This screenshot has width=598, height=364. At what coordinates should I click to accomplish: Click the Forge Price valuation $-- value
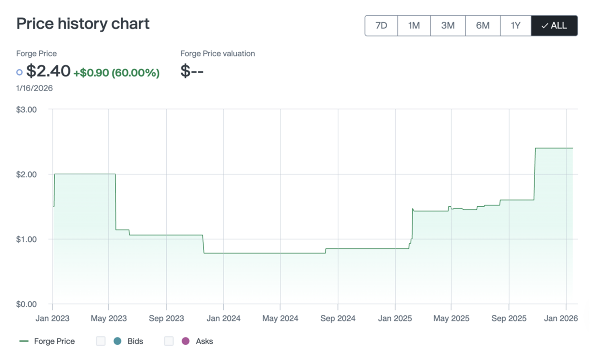coord(192,71)
